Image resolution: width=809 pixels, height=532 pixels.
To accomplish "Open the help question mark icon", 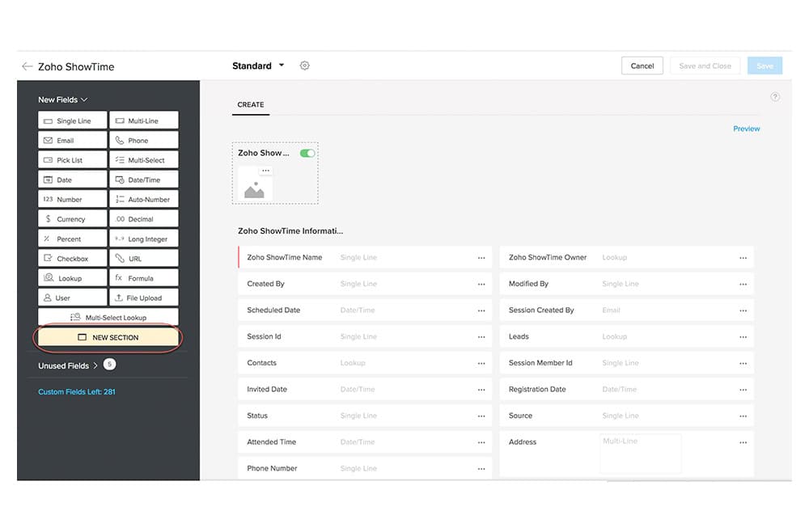I will point(775,97).
